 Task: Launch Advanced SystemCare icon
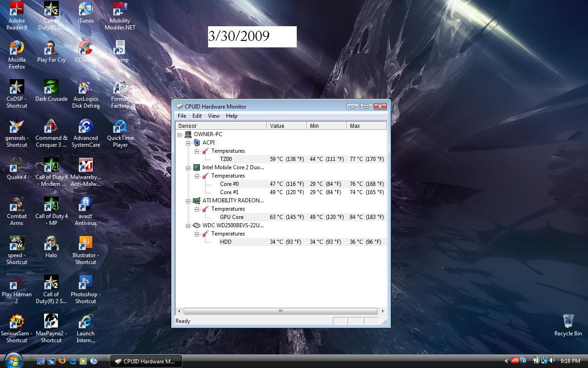pyautogui.click(x=85, y=133)
